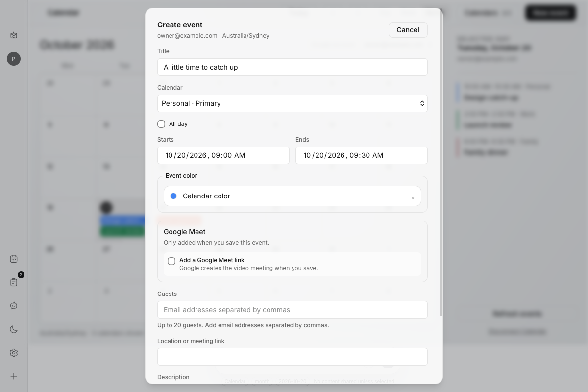
Task: Click the Starts date-time field
Action: click(223, 155)
